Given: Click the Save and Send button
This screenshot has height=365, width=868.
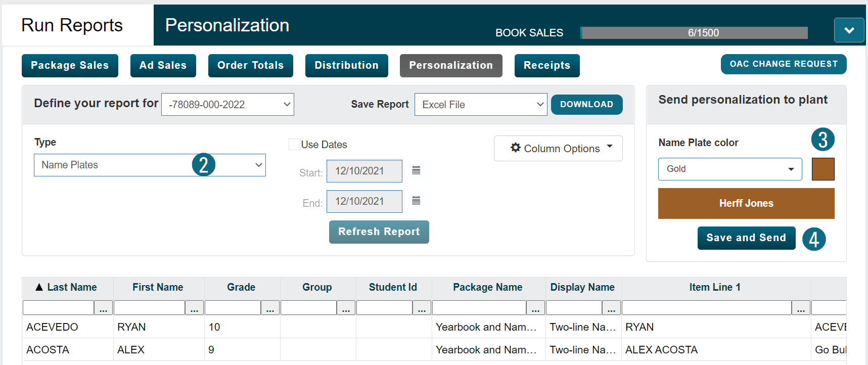Looking at the screenshot, I should click(x=746, y=238).
